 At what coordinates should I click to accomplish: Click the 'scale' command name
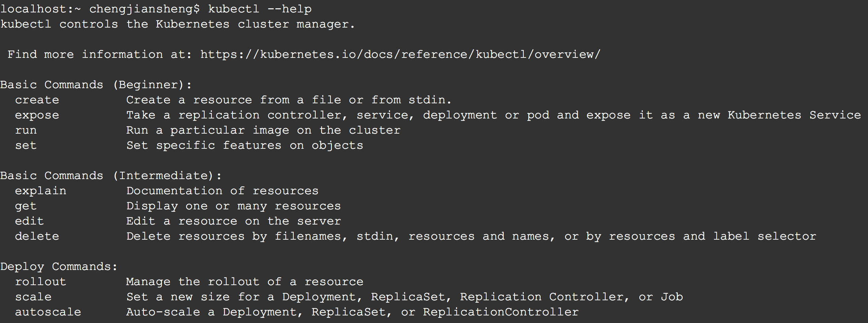pos(33,297)
